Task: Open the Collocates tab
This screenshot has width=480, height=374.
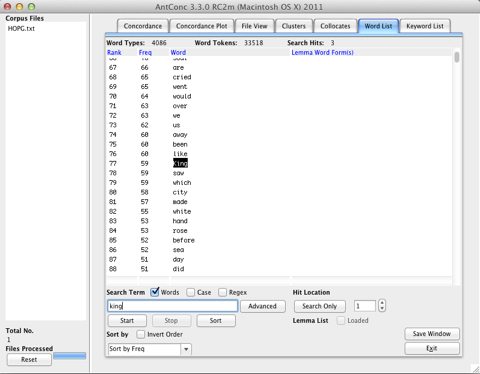Action: (335, 26)
